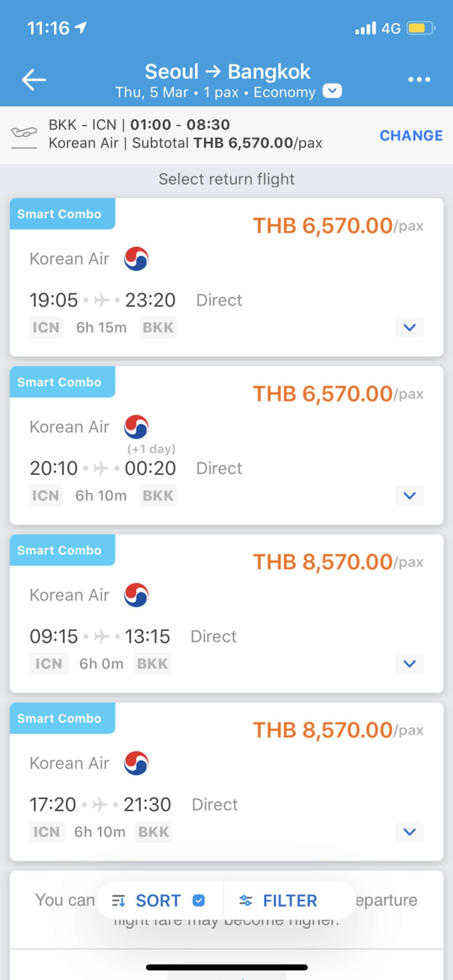Viewport: 453px width, 980px height.
Task: Tap the Korean Air logo on 17:20 flight
Action: tap(136, 763)
